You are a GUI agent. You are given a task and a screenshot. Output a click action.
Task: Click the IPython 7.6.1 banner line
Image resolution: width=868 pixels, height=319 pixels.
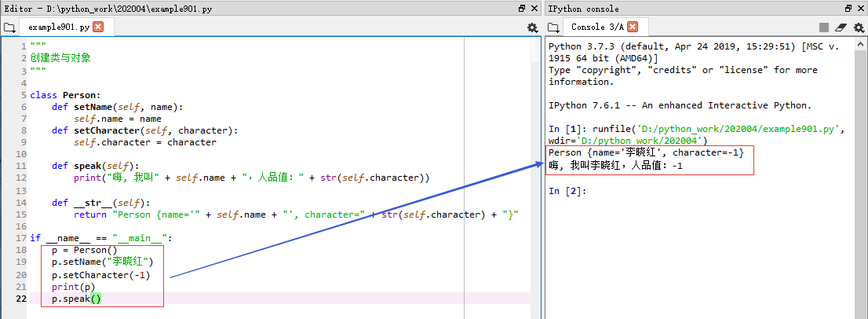click(680, 105)
